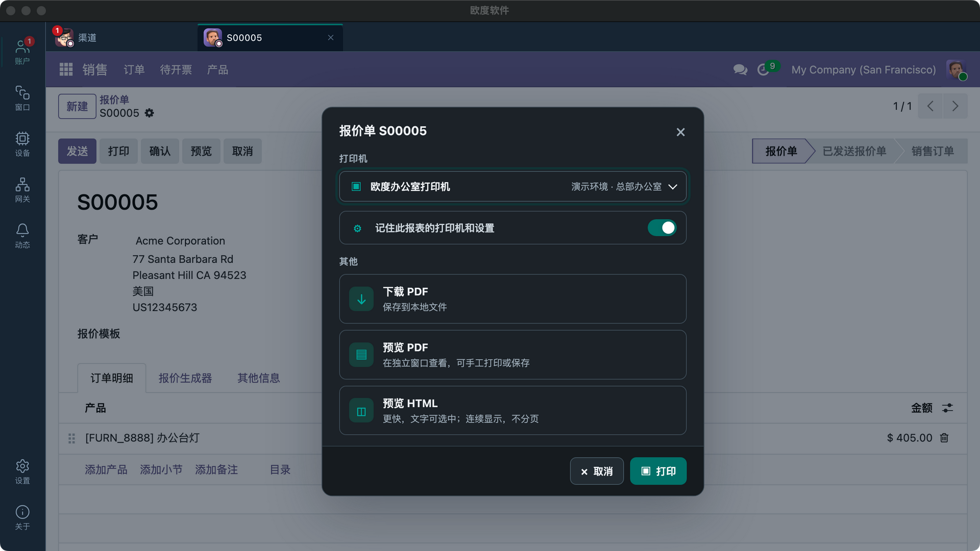Click the 1 / 1 pager counter

click(902, 106)
